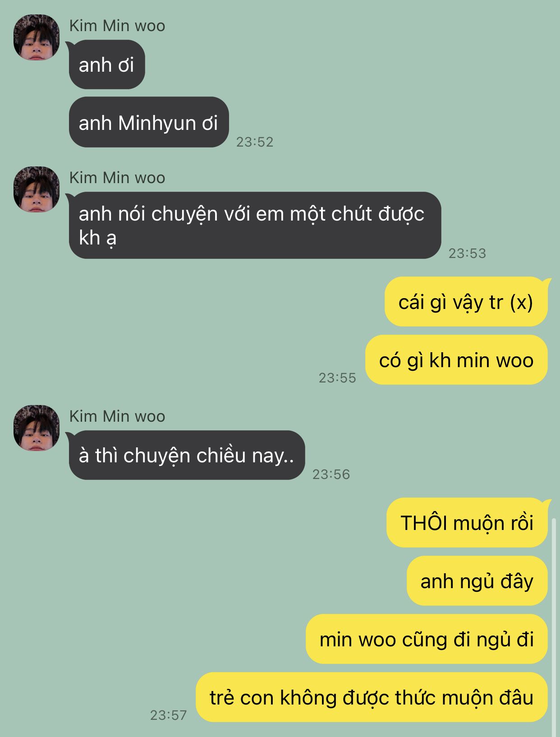
Task: Tap the "có gì kh min woo" message
Action: click(x=456, y=360)
